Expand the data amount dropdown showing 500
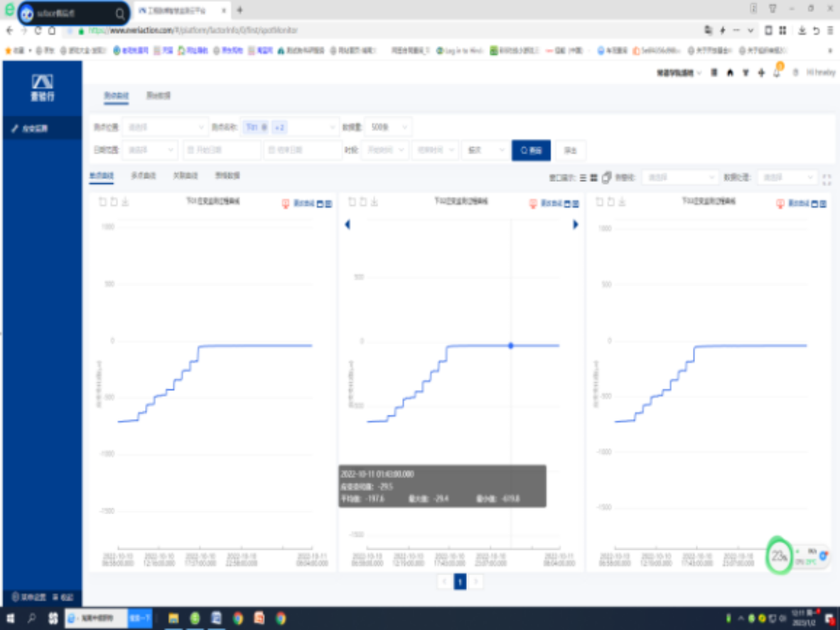The width and height of the screenshot is (840, 630). [389, 127]
